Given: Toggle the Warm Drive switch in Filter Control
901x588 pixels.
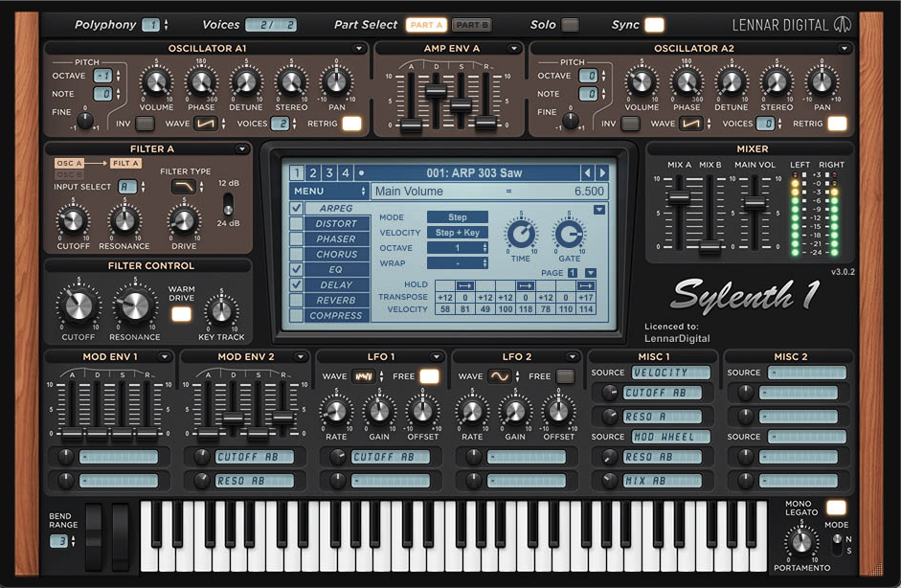Looking at the screenshot, I should (182, 313).
